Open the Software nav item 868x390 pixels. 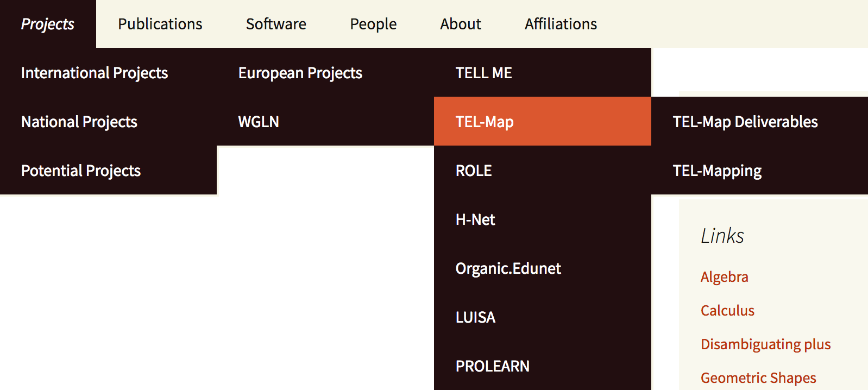(x=276, y=24)
